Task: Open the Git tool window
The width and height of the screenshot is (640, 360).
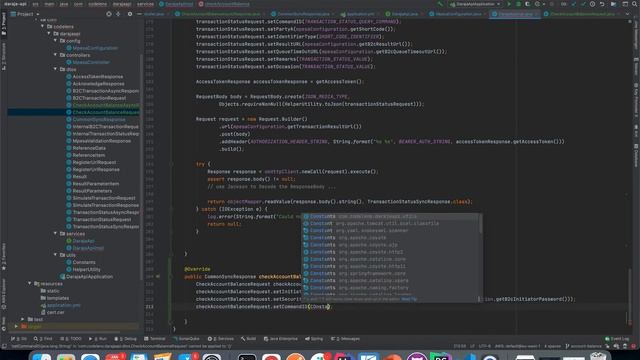Action: coord(19,339)
